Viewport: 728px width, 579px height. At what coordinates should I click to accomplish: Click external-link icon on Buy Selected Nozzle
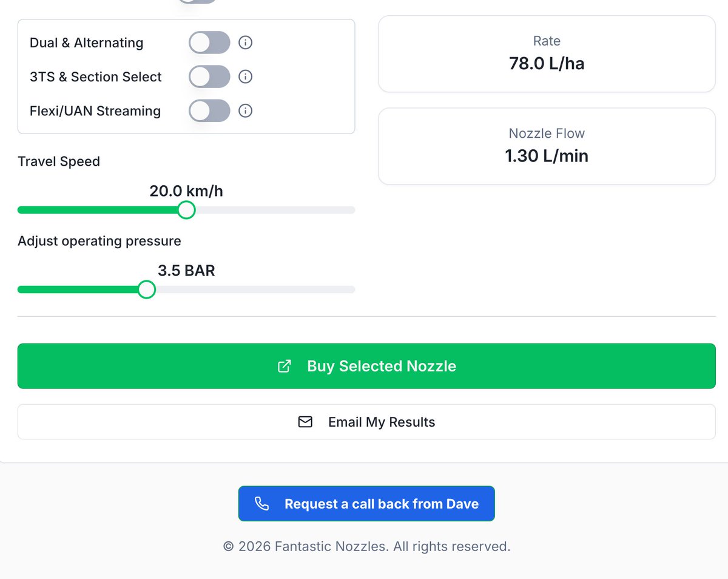tap(284, 366)
